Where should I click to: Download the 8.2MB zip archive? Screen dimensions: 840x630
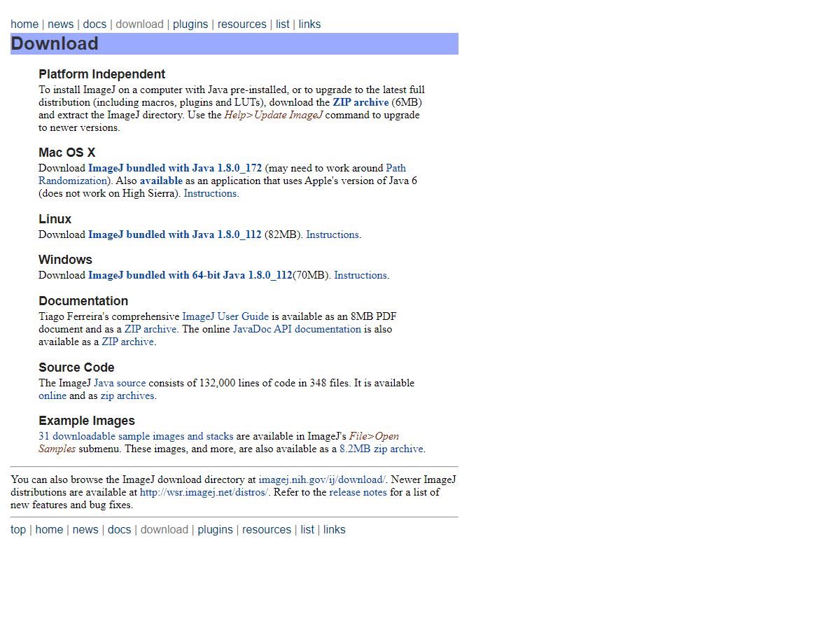381,449
